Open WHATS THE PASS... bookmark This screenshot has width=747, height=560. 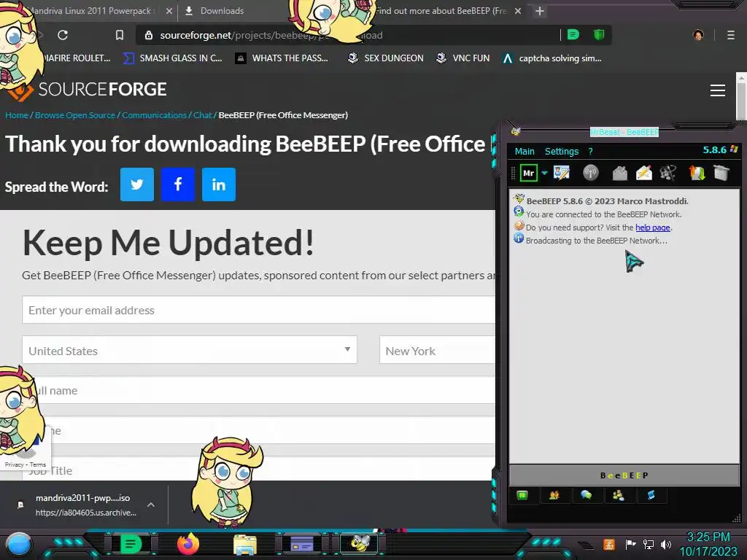[282, 58]
